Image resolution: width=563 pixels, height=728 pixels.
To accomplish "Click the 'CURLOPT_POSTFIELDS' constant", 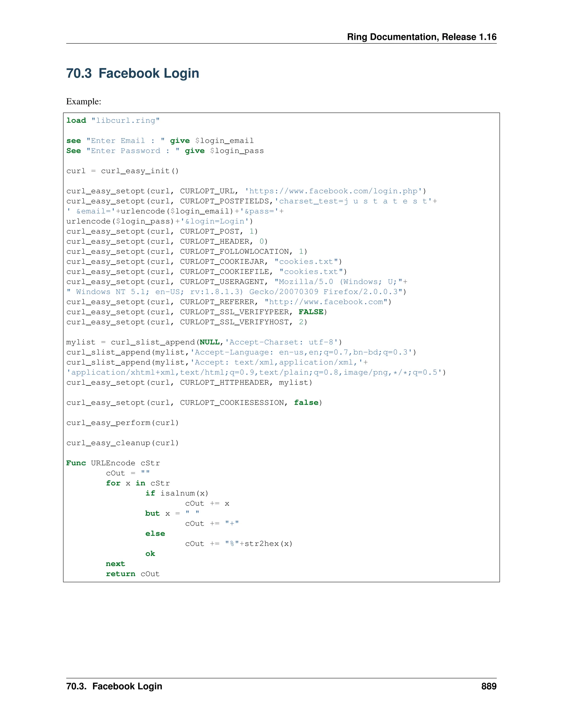I will click(x=224, y=201).
